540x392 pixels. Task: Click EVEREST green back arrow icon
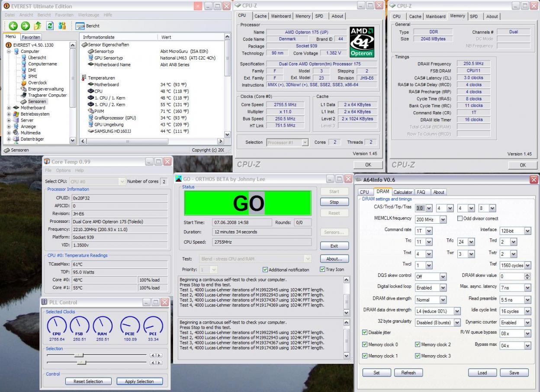(x=13, y=26)
